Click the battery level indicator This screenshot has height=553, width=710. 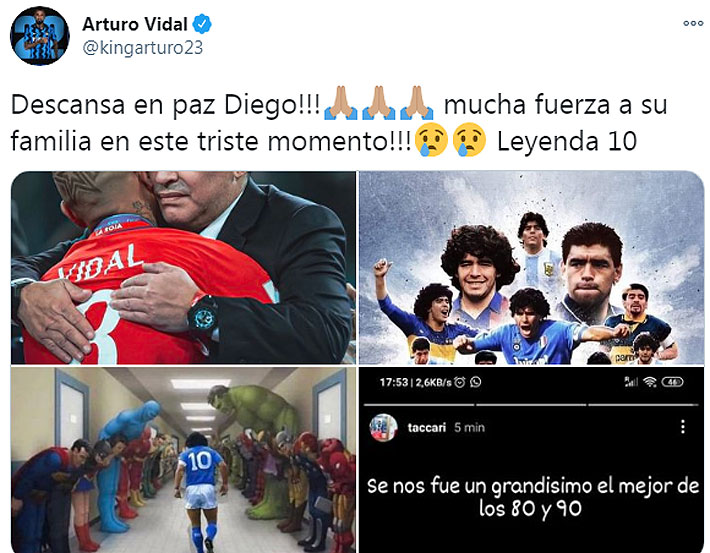point(672,382)
